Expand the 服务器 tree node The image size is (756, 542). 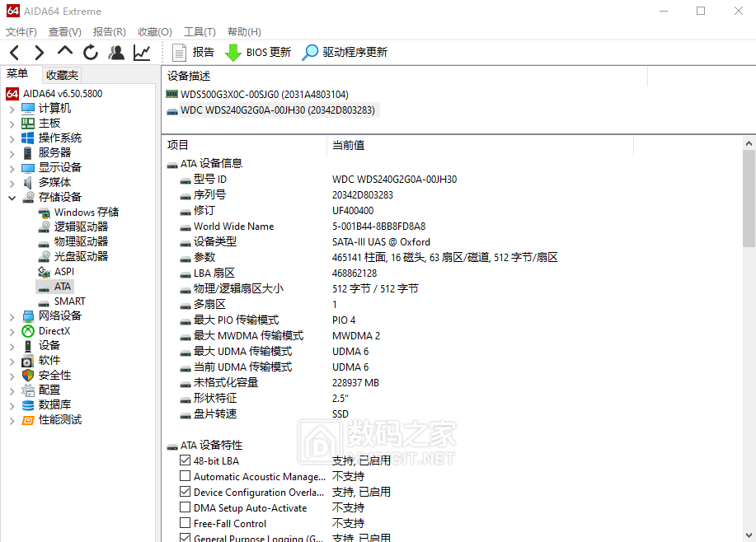tap(12, 154)
